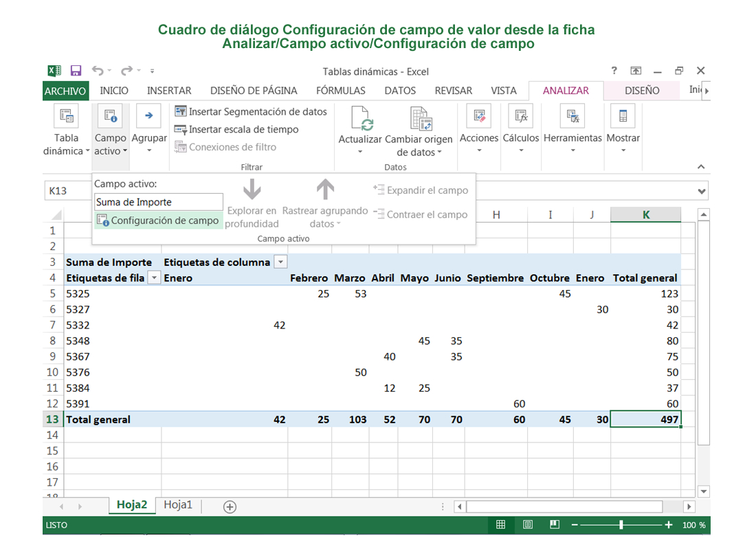The width and height of the screenshot is (756, 540).
Task: Click the Select All corner triangle
Action: click(57, 215)
